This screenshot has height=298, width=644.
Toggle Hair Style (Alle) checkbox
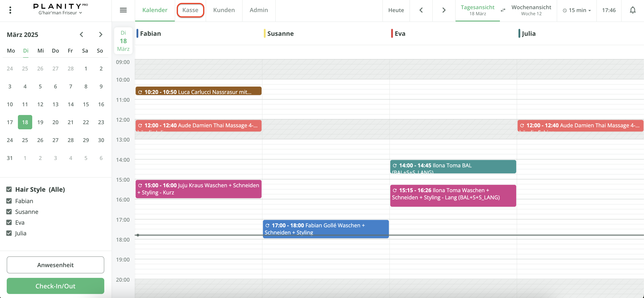9,189
